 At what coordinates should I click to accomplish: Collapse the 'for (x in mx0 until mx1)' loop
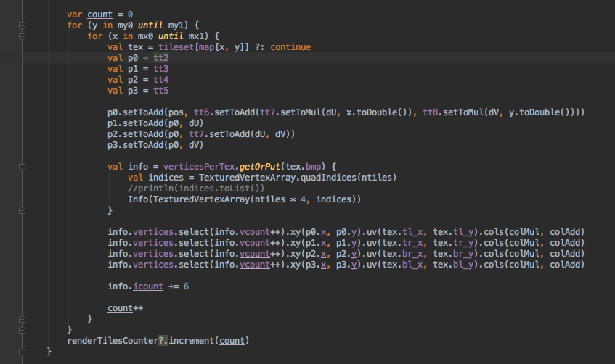point(23,36)
